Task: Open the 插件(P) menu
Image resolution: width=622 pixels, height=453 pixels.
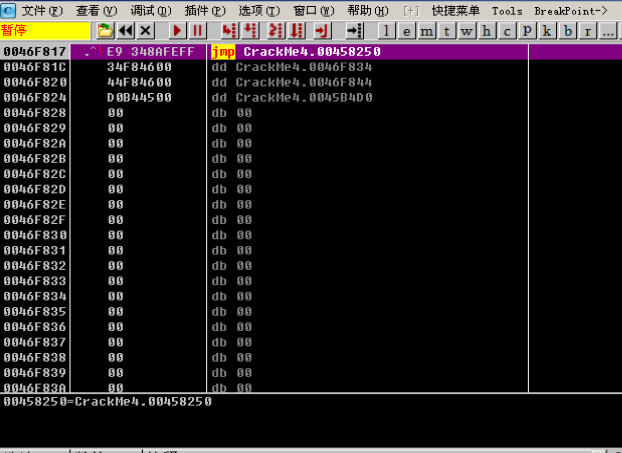Action: coord(205,10)
